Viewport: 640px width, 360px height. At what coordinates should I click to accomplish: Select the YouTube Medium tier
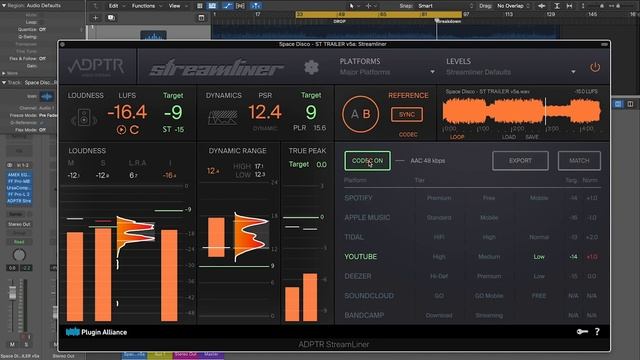tap(489, 257)
